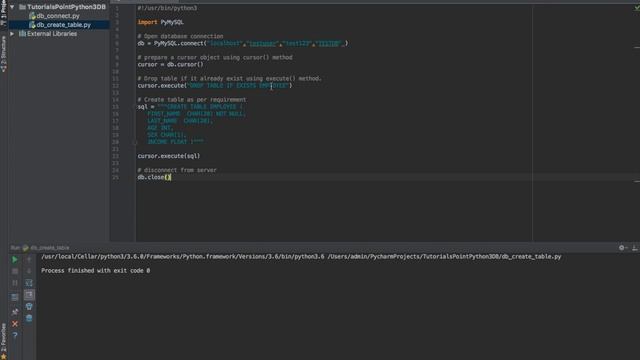Select db_create_table.py in the project tree
Viewport: 640px width, 360px height.
coord(64,25)
